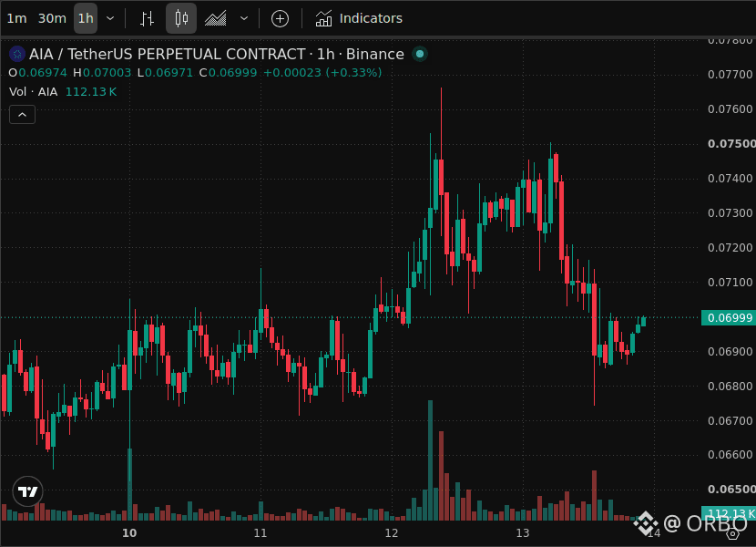Screen dimensions: 756x547
Task: Click the TradingView logo button
Action: tap(27, 491)
